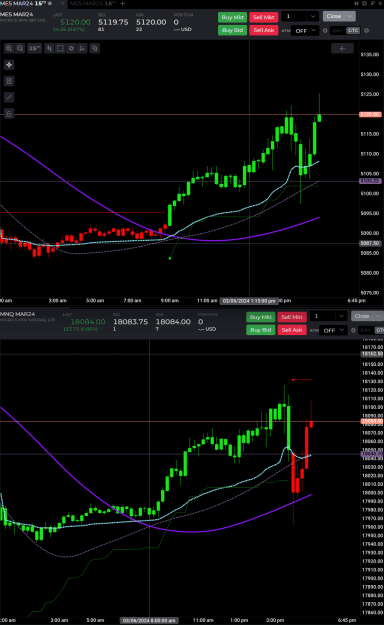The image size is (384, 625).
Task: Zoom in on the MES chart
Action: click(9, 48)
